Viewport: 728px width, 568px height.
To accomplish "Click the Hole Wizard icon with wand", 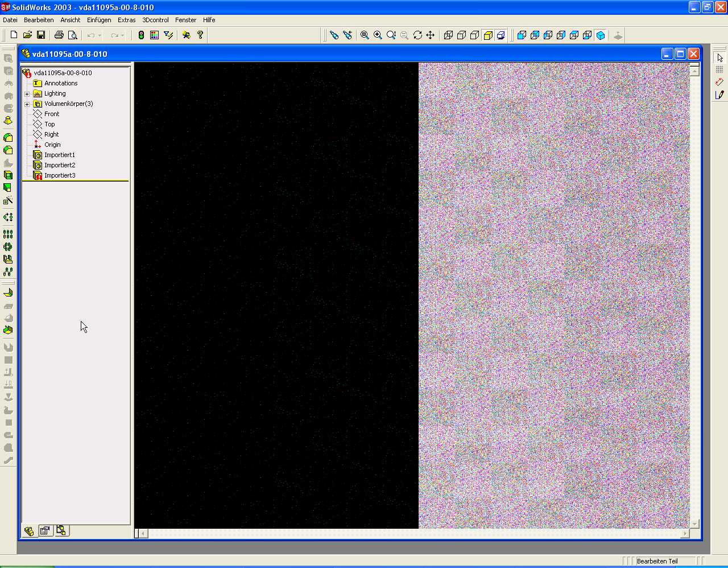I will (8, 200).
